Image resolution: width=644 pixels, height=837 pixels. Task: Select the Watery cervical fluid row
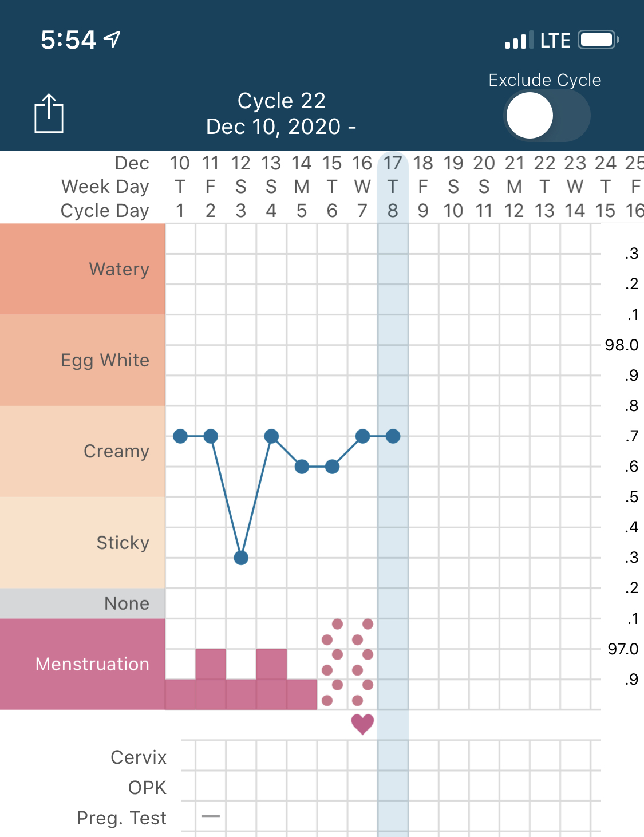(83, 269)
